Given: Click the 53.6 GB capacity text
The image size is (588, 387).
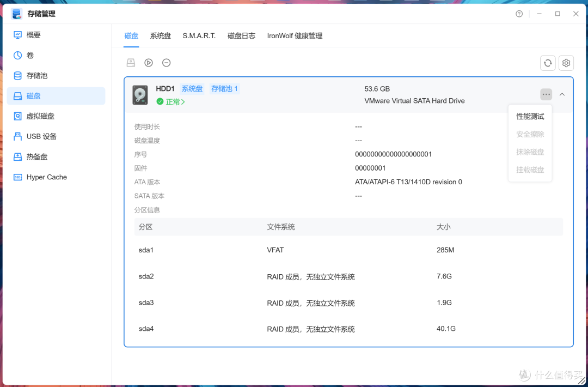Looking at the screenshot, I should [377, 89].
